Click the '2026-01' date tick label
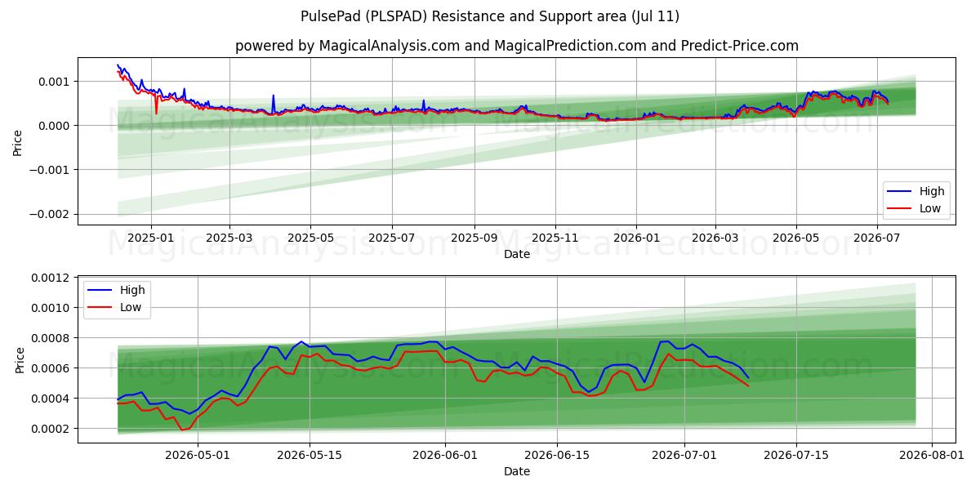Viewport: 980px width, 490px height. pos(636,238)
